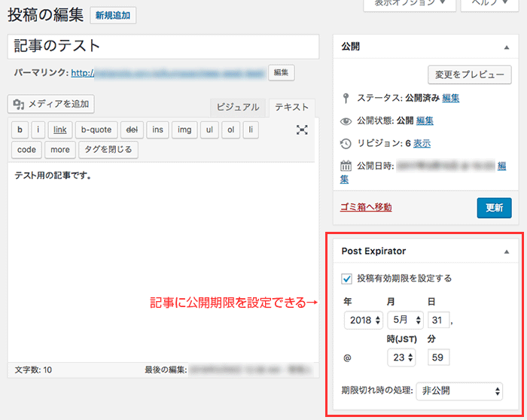Viewport: 527px width, 420px height.
Task: Open the hour dropdown showing 23
Action: coord(401,358)
